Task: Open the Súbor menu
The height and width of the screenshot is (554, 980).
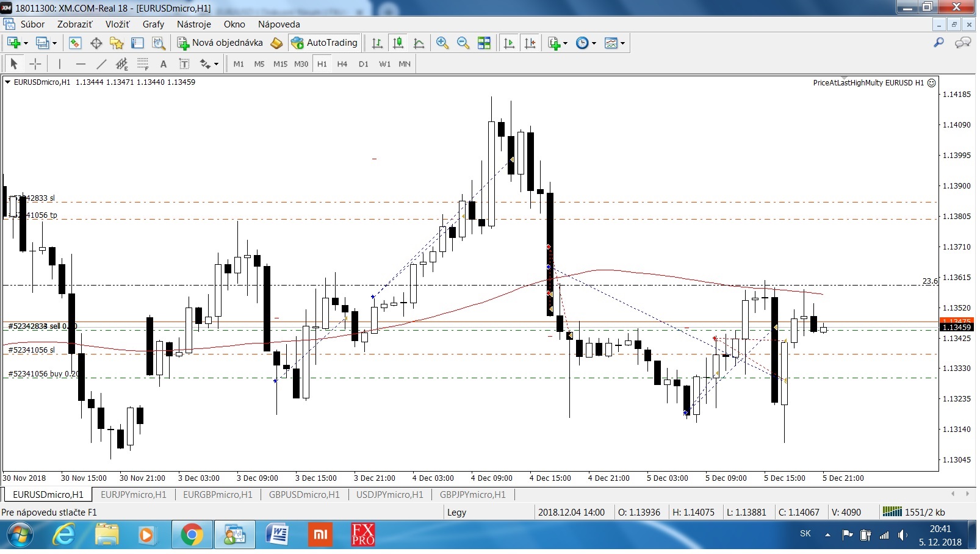Action: click(32, 24)
